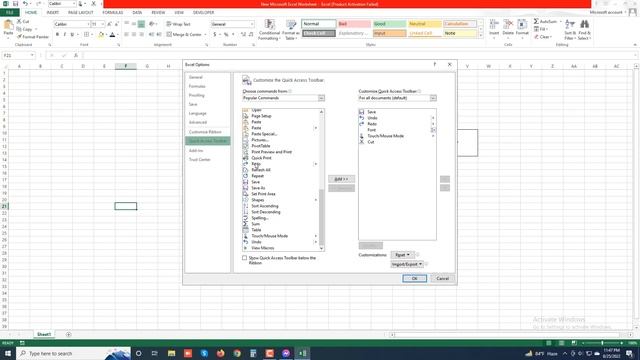Open For all documents (default) dropdown

(433, 98)
